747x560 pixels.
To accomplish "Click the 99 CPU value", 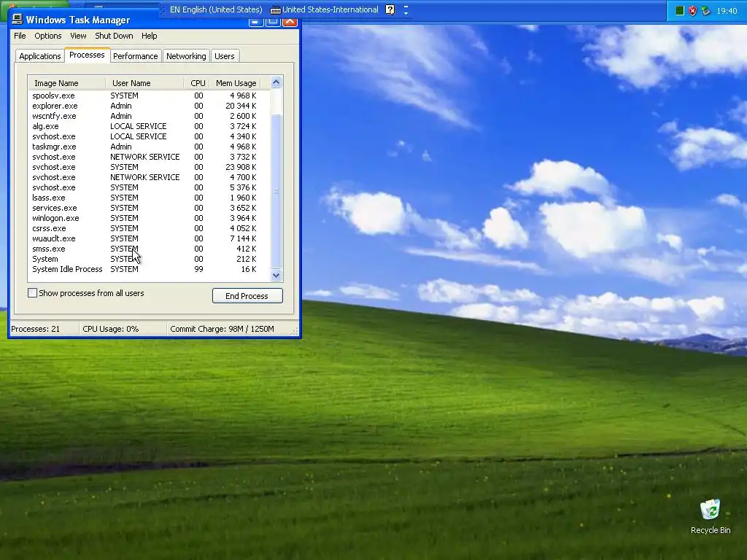I will [198, 269].
